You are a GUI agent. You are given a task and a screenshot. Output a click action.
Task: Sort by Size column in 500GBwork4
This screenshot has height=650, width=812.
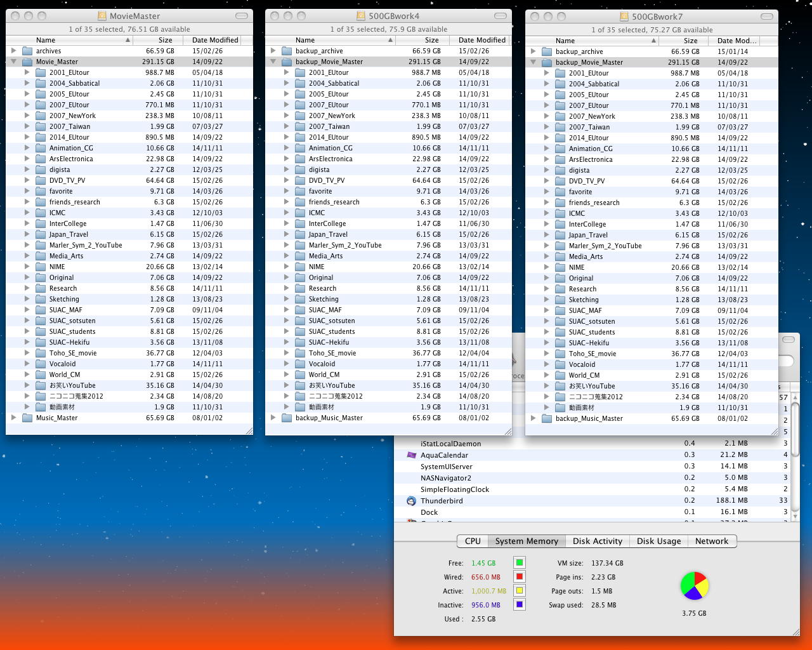pos(431,40)
